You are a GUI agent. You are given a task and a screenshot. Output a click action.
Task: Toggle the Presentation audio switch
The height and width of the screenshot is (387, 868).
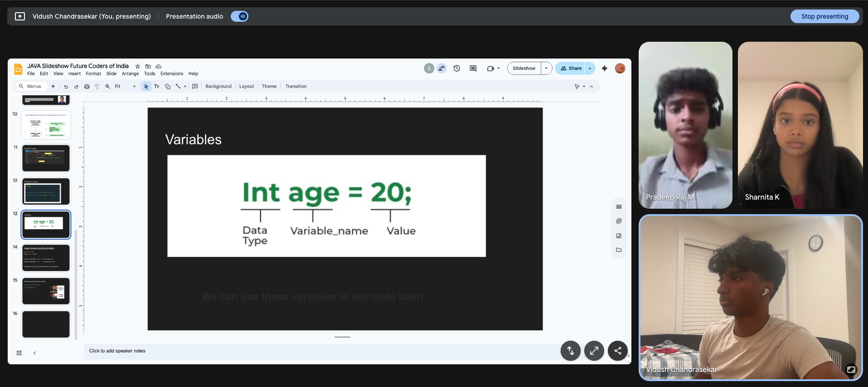pyautogui.click(x=239, y=16)
